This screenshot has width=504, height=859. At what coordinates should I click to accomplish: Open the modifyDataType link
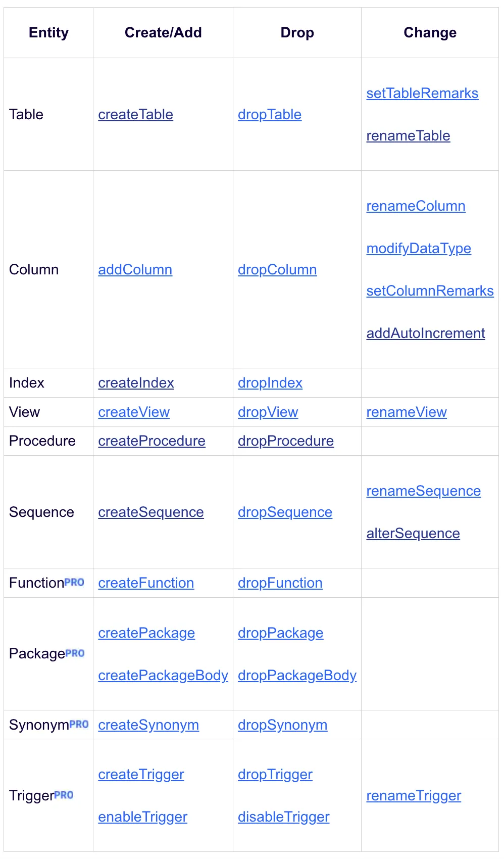point(419,249)
